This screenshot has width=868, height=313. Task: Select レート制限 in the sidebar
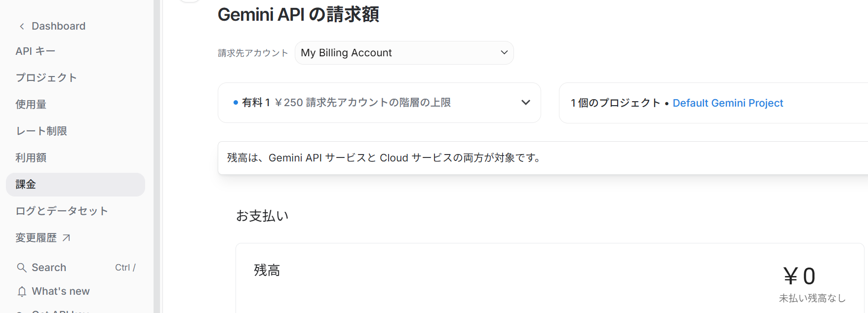pos(41,131)
